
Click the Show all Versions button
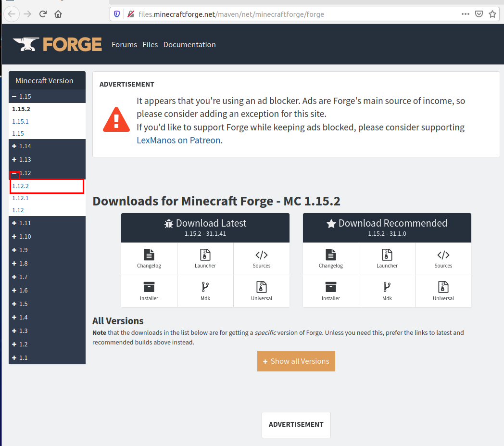pyautogui.click(x=296, y=361)
